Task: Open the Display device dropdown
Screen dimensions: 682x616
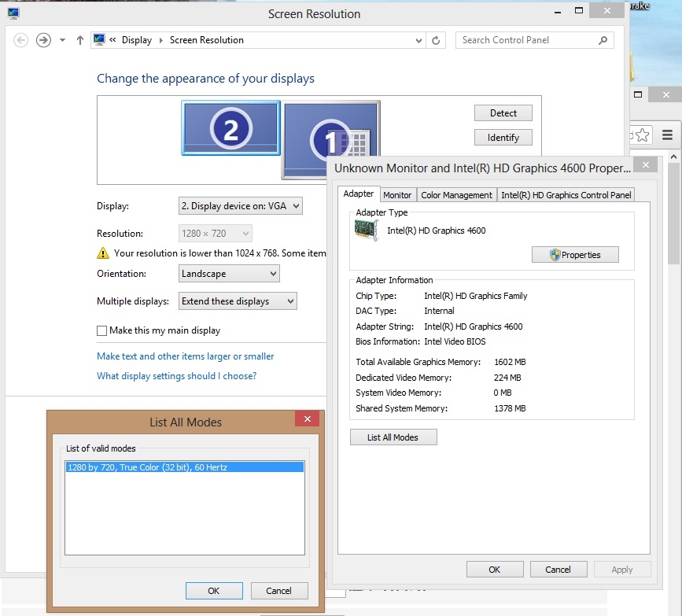Action: (x=240, y=206)
